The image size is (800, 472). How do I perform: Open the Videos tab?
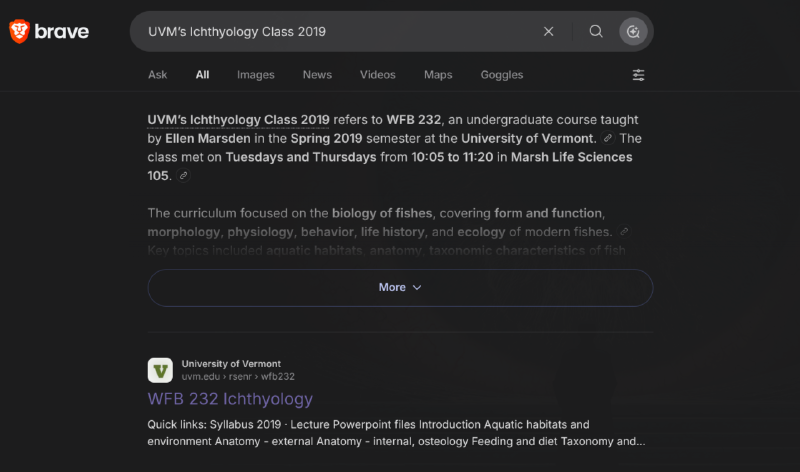pos(378,75)
